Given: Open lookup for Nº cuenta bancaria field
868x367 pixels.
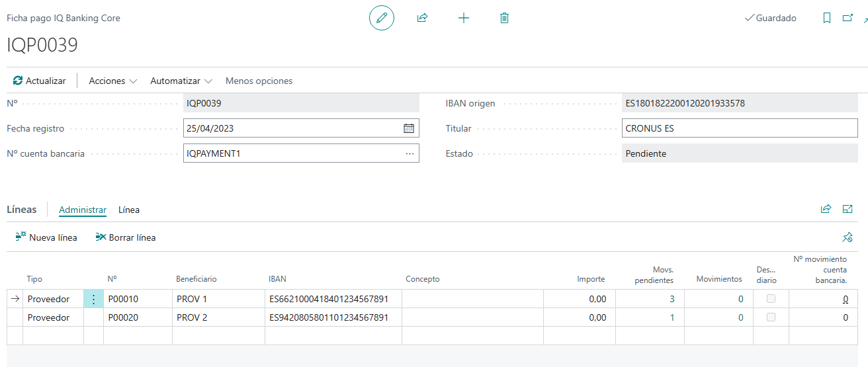Looking at the screenshot, I should tap(410, 153).
